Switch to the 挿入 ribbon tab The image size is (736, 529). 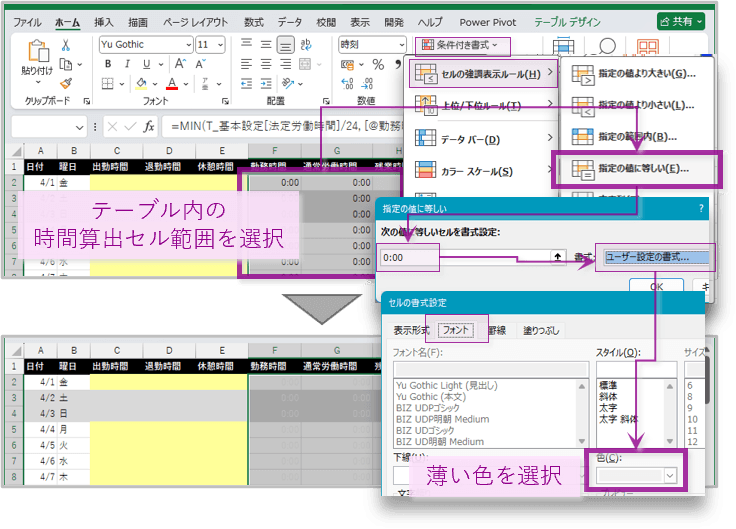coord(103,22)
